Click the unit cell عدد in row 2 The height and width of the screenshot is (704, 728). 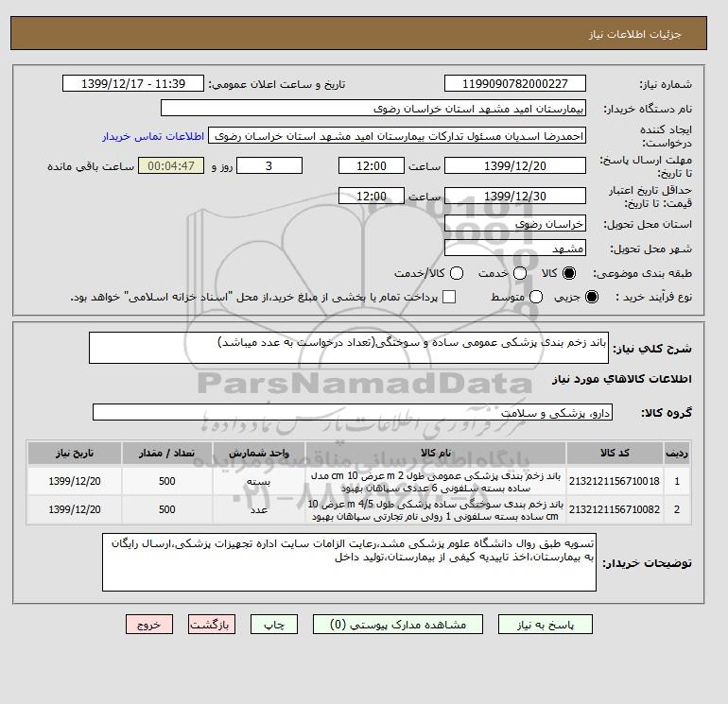click(x=259, y=509)
